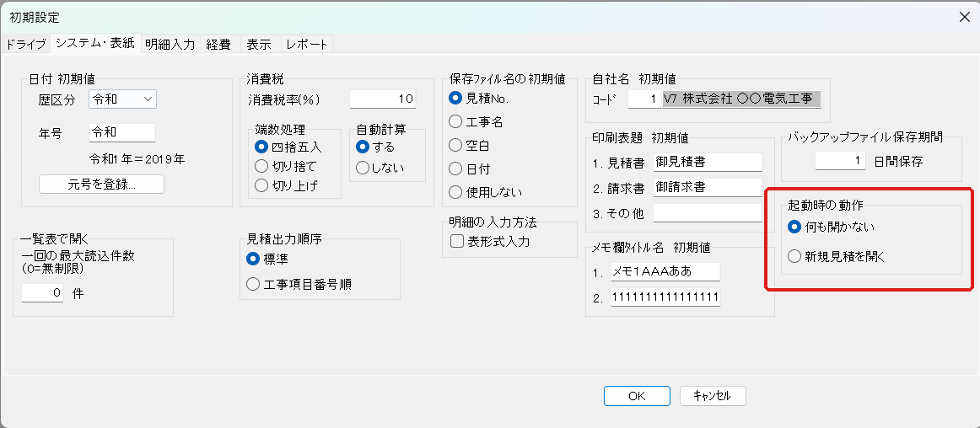The width and height of the screenshot is (980, 428).
Task: Click the キャンセル button
Action: click(x=713, y=395)
